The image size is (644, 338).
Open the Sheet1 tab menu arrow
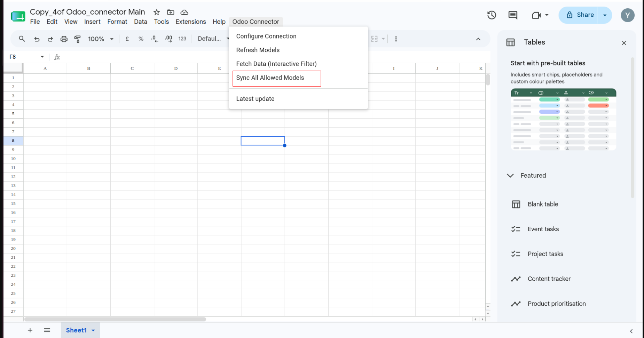click(x=93, y=330)
